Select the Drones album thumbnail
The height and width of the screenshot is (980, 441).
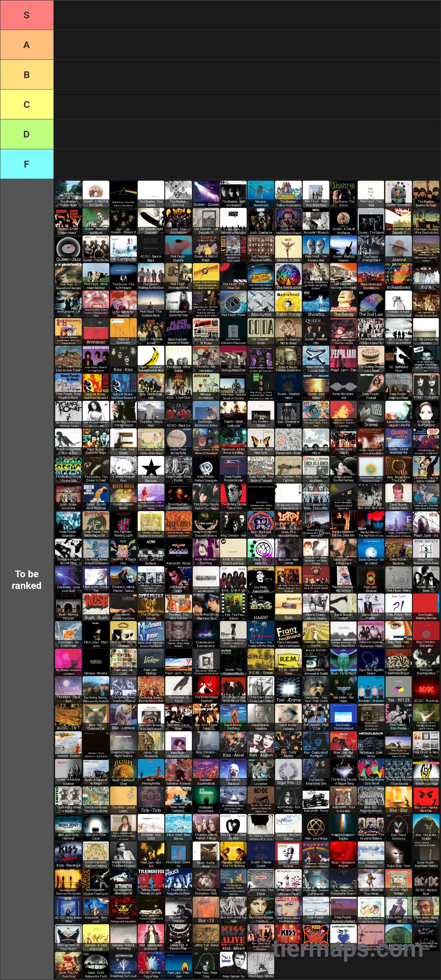pos(371,414)
